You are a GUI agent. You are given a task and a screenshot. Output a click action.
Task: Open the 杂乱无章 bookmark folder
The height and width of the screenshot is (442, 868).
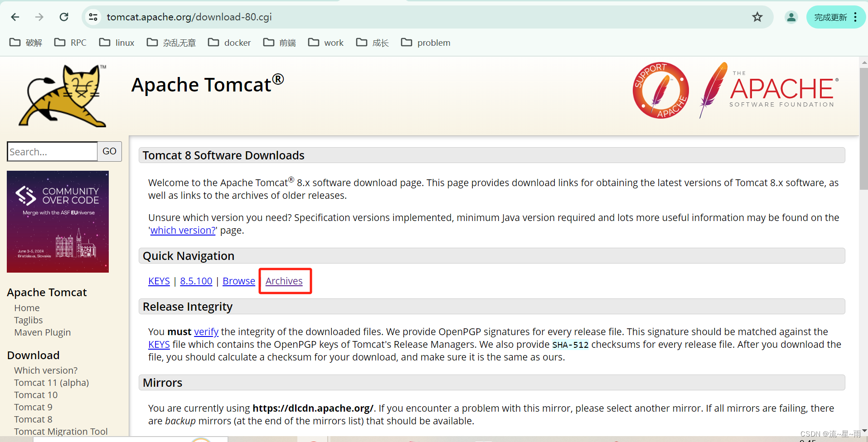(171, 43)
